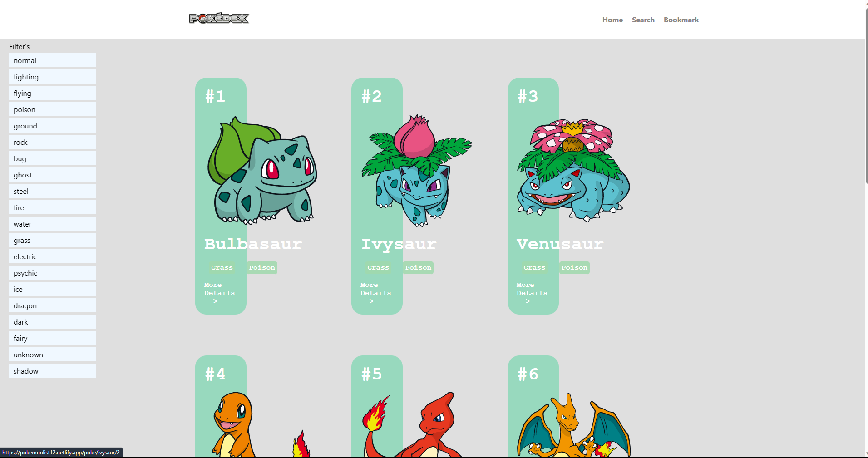Image resolution: width=868 pixels, height=458 pixels.
Task: Open More Details for Ivysaur
Action: coord(375,293)
